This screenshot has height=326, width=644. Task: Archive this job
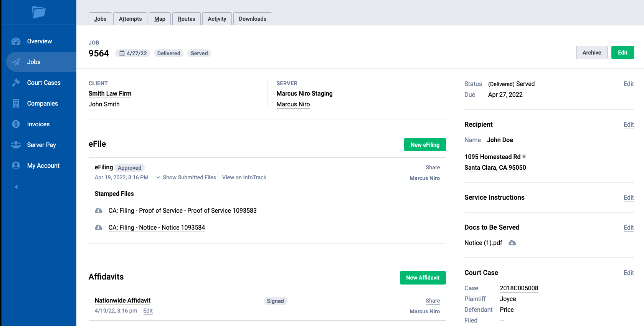591,53
